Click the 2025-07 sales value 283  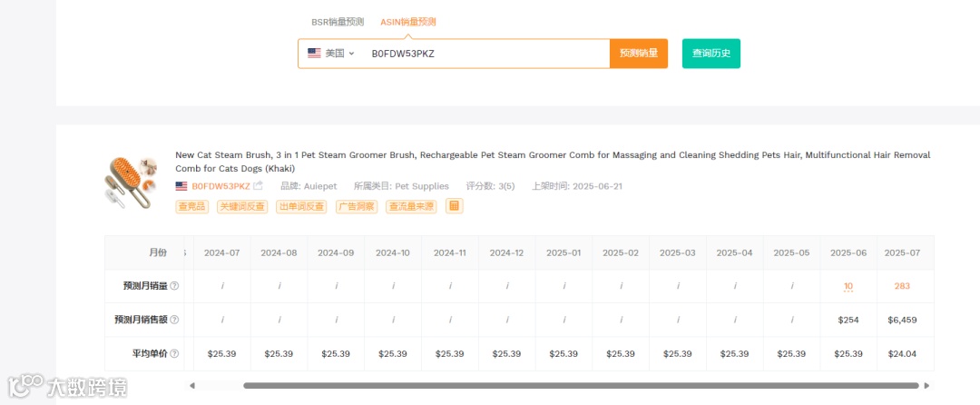coord(902,286)
